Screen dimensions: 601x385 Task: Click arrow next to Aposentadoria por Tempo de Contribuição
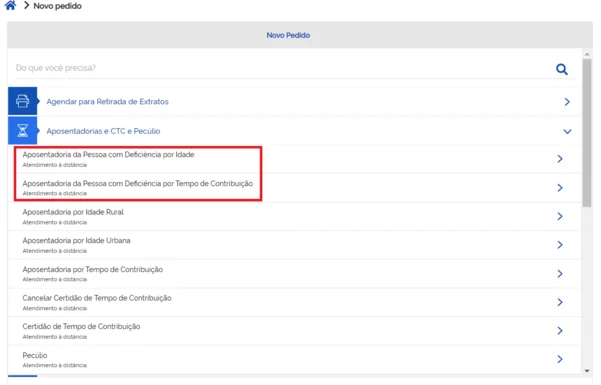tap(560, 273)
